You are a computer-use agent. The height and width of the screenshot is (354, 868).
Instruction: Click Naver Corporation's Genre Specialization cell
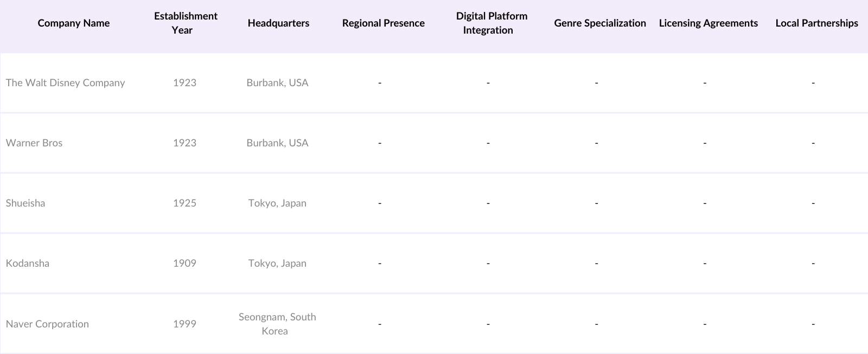click(596, 324)
